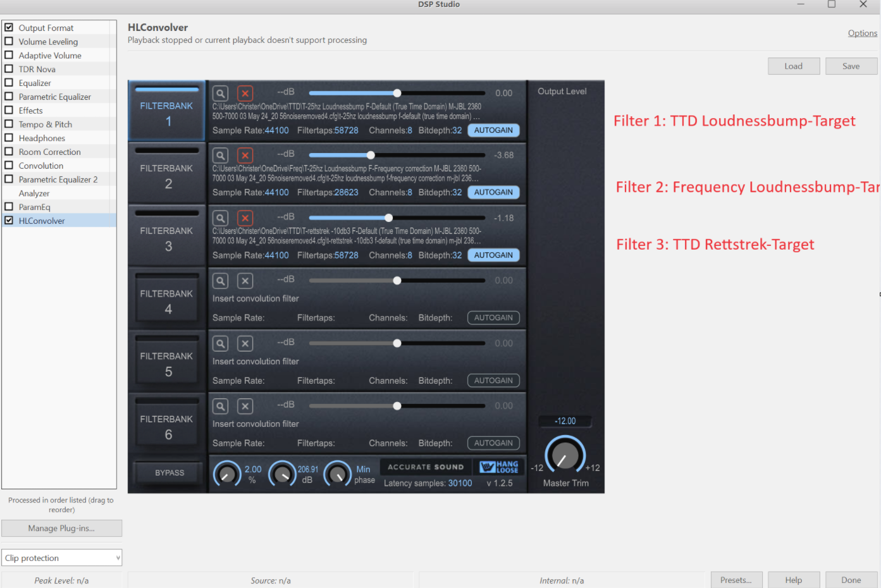Open the filter browser for Filterbank 5
This screenshot has width=881, height=588.
click(220, 343)
